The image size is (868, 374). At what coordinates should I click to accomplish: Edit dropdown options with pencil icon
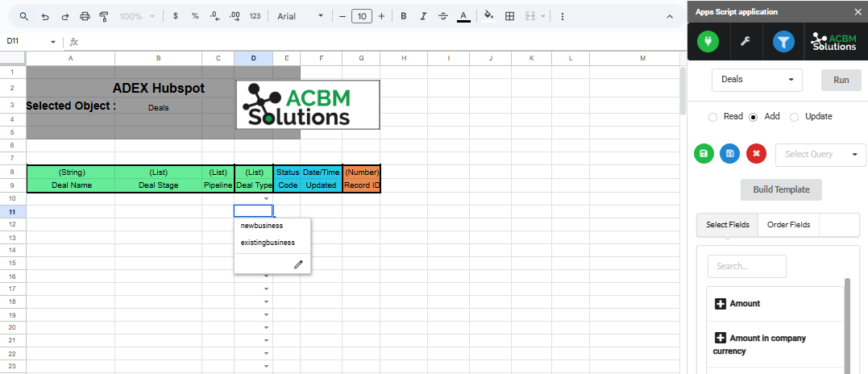(298, 264)
